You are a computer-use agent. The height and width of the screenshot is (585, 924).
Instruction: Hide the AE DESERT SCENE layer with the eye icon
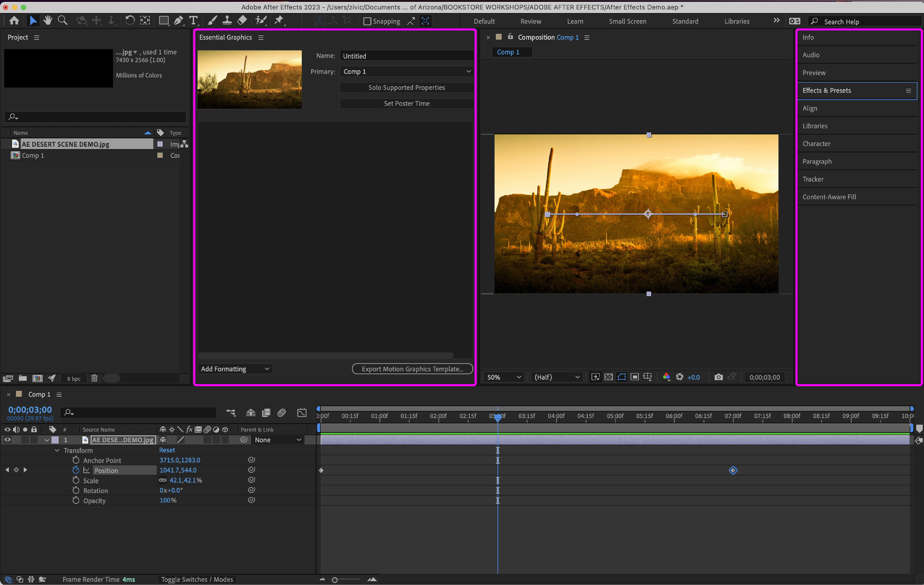7,440
